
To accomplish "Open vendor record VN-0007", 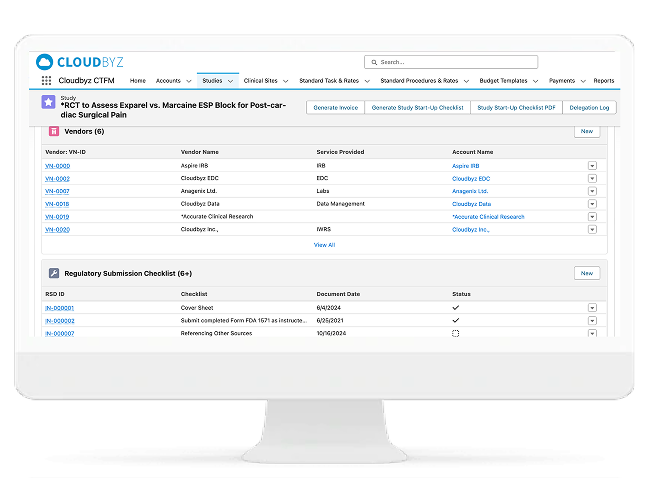I will tap(57, 191).
